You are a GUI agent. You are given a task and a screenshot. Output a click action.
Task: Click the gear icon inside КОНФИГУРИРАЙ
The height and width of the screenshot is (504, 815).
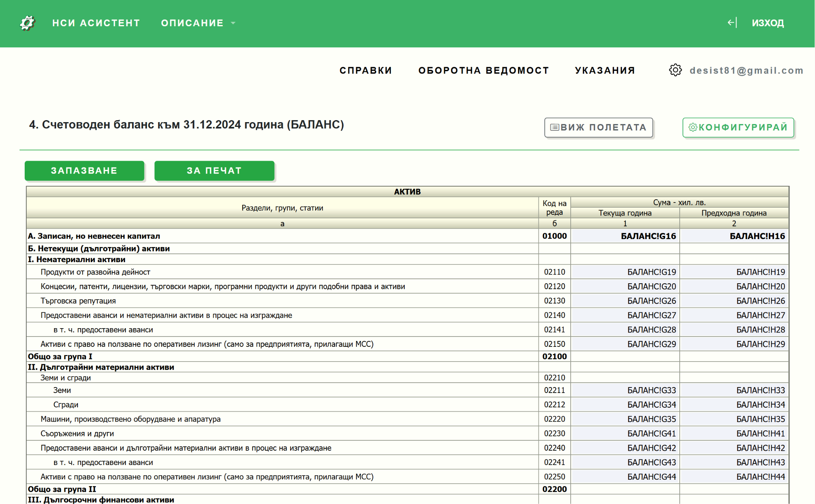(692, 127)
